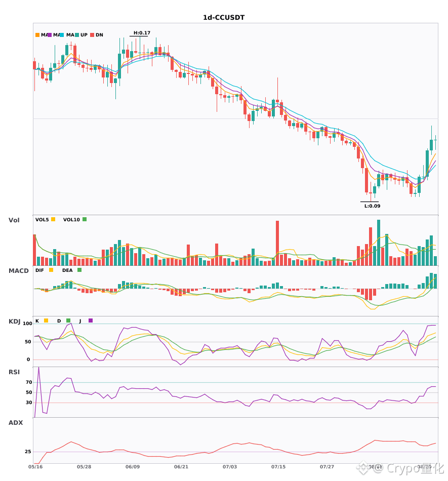Image resolution: width=448 pixels, height=481 pixels.
Task: Click the green D line swatch
Action: [68, 320]
